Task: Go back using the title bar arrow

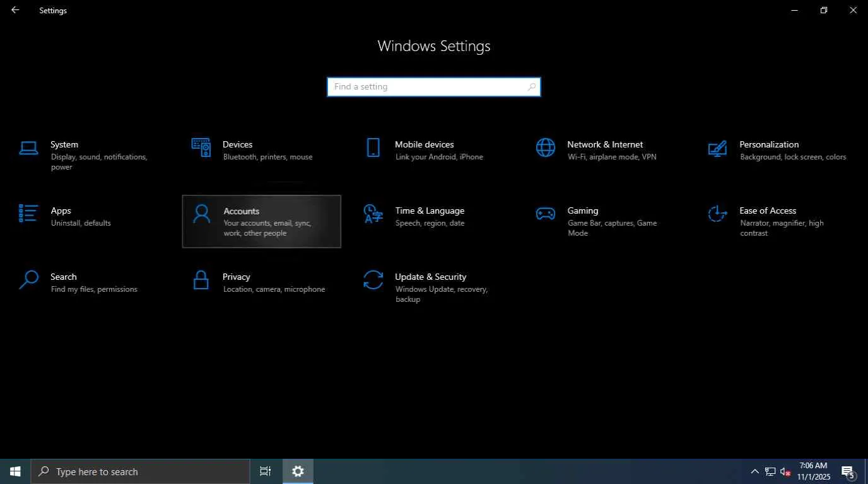Action: click(15, 10)
